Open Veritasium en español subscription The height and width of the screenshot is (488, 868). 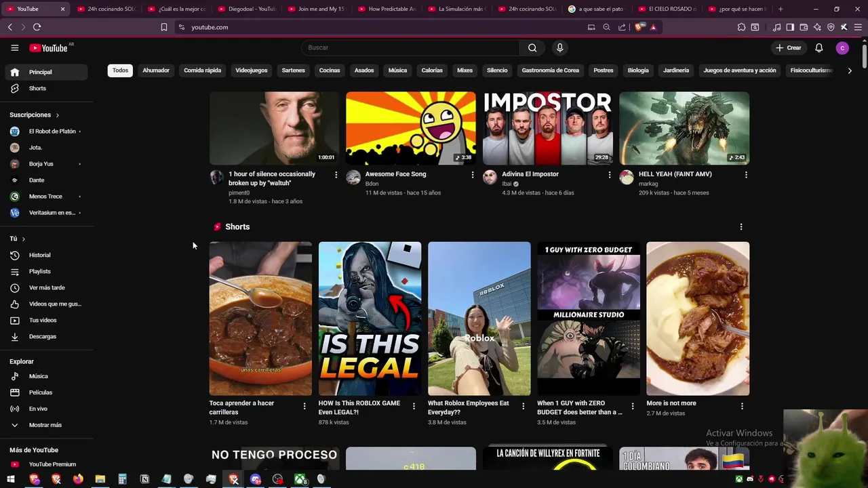[46, 213]
